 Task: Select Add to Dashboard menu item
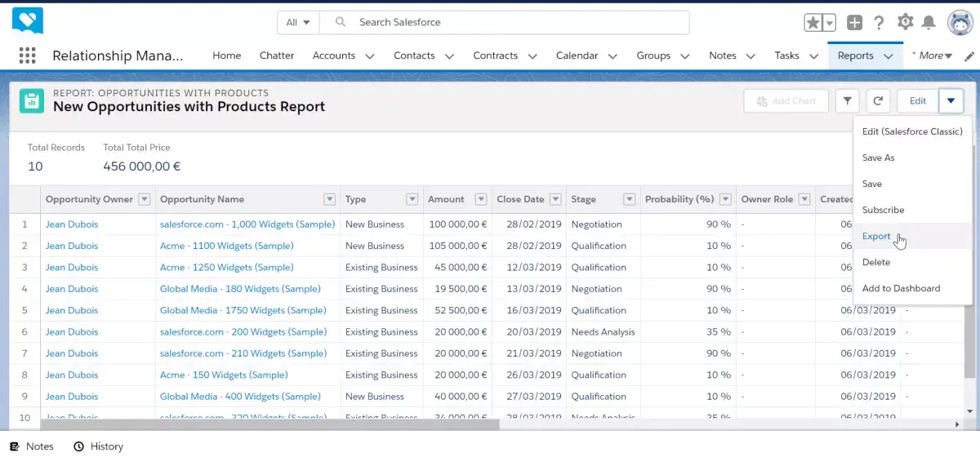click(x=912, y=288)
